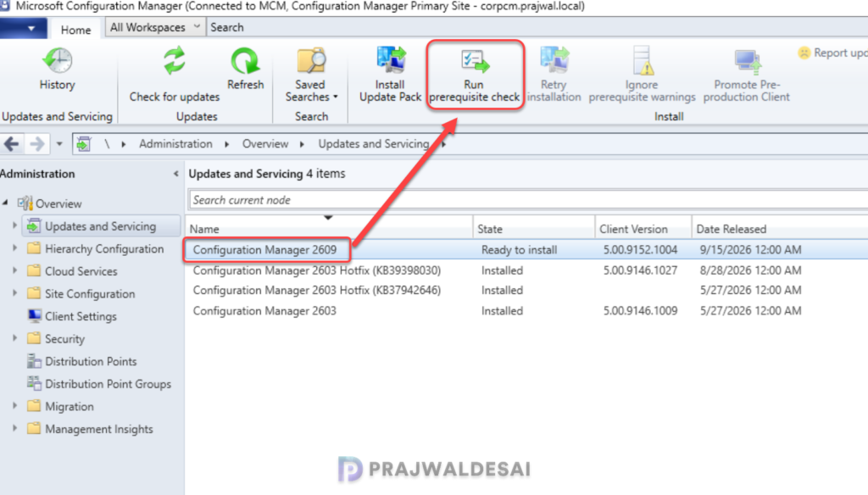Open the All Workspaces dropdown

click(x=155, y=27)
